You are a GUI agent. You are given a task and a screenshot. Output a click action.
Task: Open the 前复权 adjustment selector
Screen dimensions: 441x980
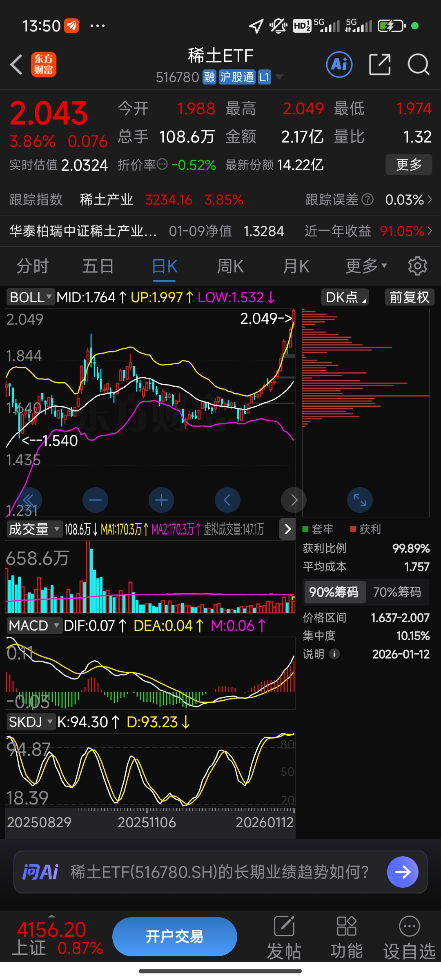[x=410, y=297]
